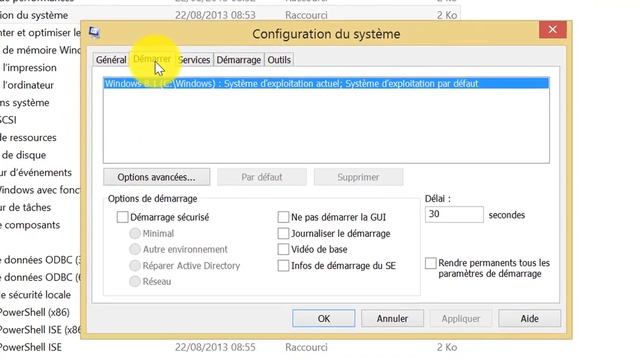
Task: Select the Autre environnement radio option
Action: (x=135, y=249)
